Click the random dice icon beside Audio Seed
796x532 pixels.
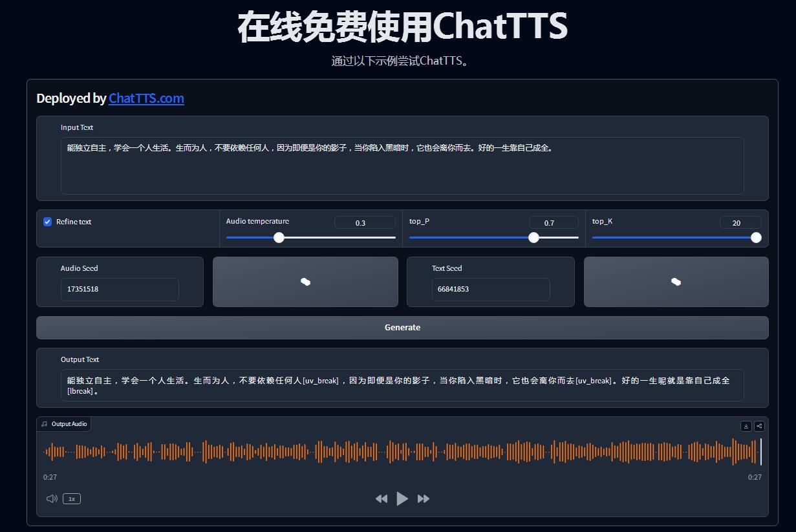[x=305, y=281]
